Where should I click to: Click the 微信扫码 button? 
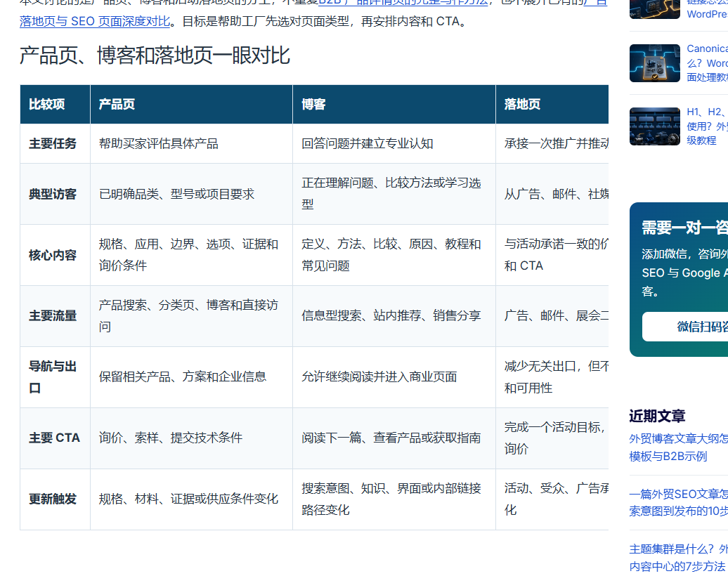pyautogui.click(x=685, y=327)
